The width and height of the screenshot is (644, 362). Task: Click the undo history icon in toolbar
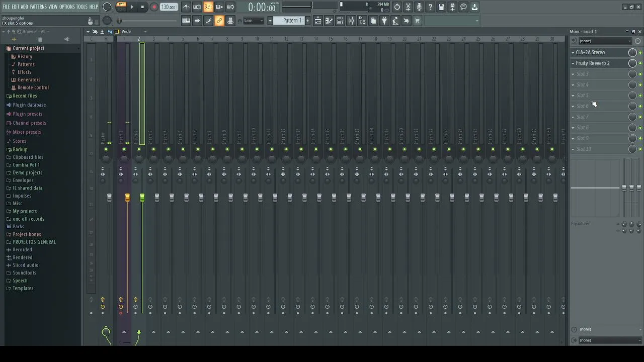(397, 7)
